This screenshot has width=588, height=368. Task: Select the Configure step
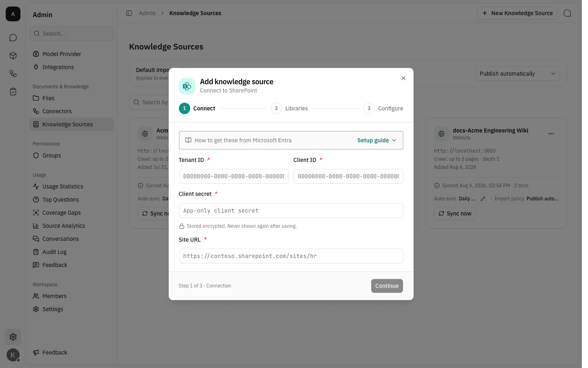[x=383, y=108]
